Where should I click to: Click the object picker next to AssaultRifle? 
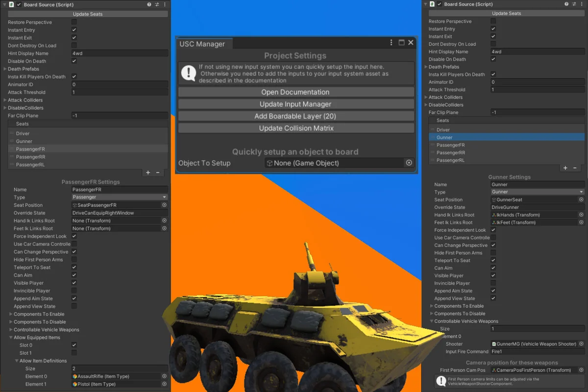[x=165, y=376]
